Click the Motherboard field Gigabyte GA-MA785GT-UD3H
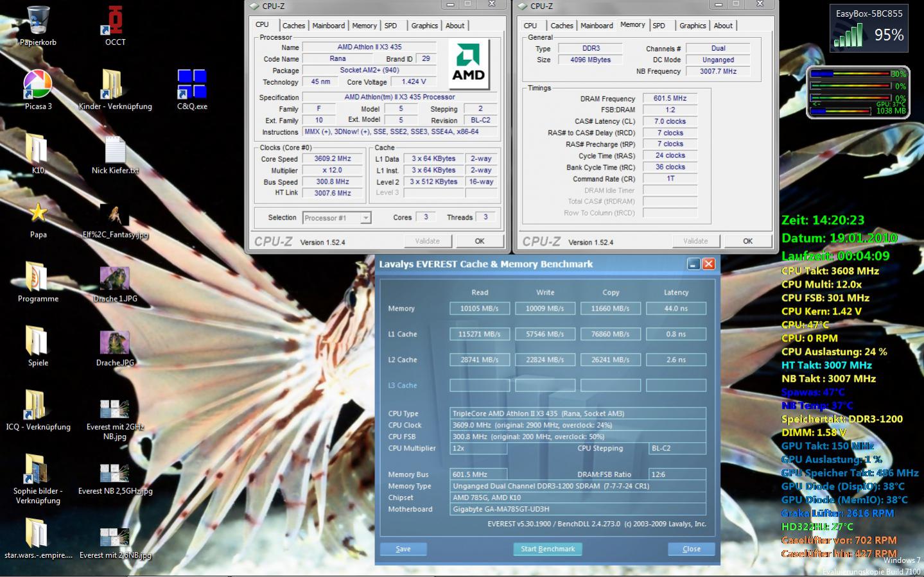The width and height of the screenshot is (924, 577). 578,509
